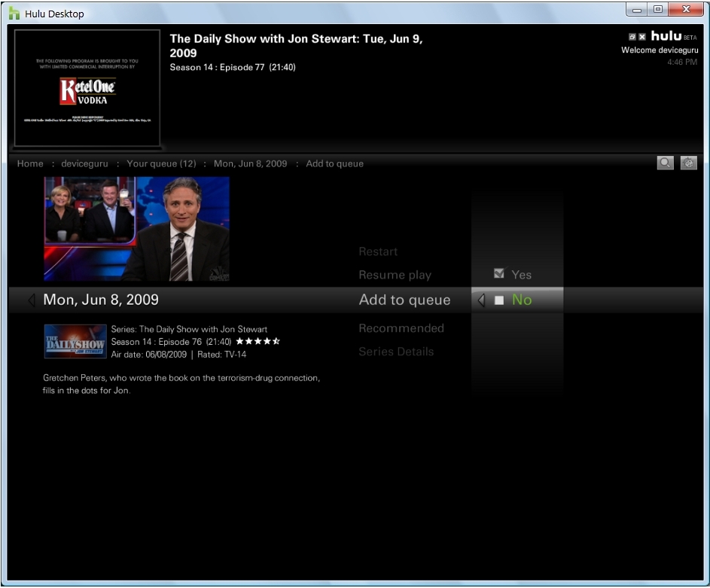Viewport: 710px width, 588px height.
Task: Click the now-playing title The Daily Show with Jon Stewart
Action: [x=296, y=46]
